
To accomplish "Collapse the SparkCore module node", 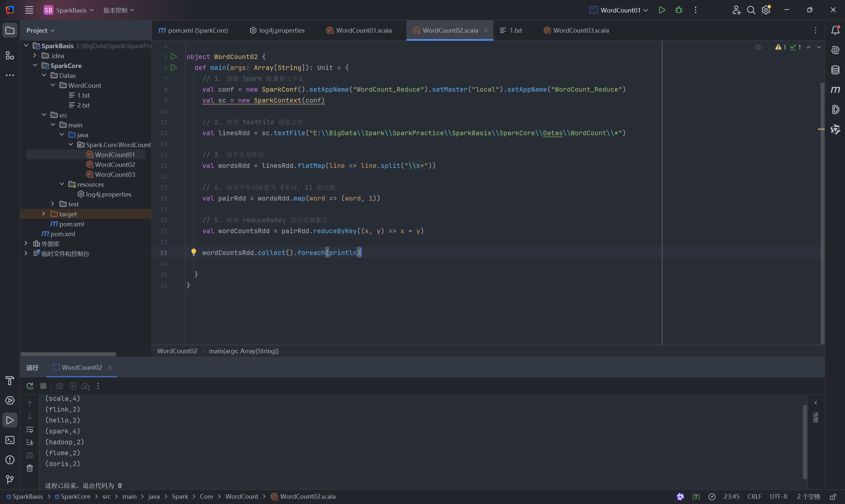I will [35, 65].
